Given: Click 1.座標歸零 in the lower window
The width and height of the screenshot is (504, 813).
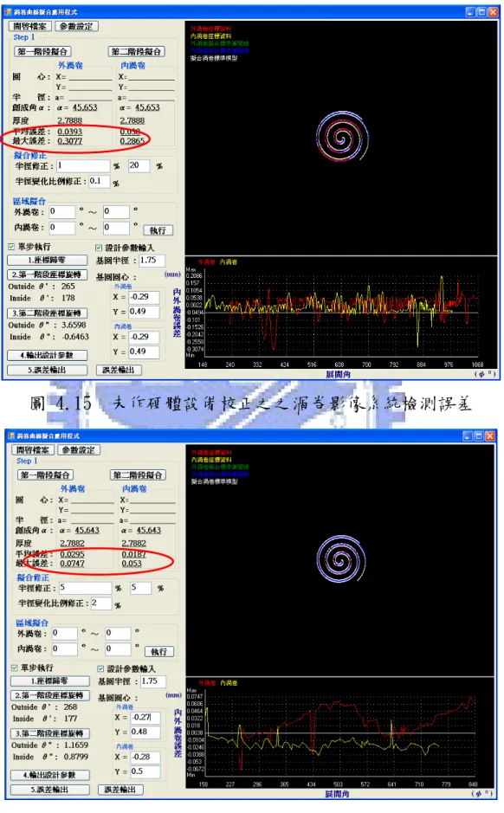Looking at the screenshot, I should pos(49,681).
